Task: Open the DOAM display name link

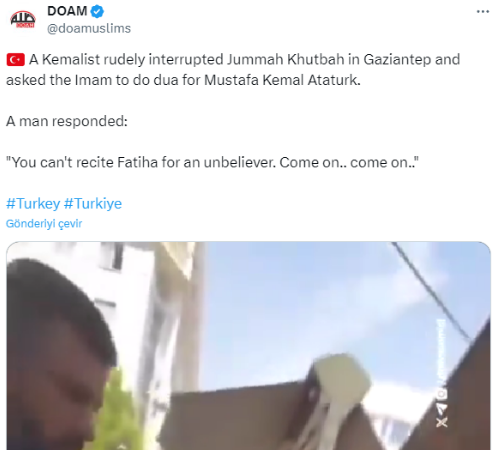Action: [67, 11]
